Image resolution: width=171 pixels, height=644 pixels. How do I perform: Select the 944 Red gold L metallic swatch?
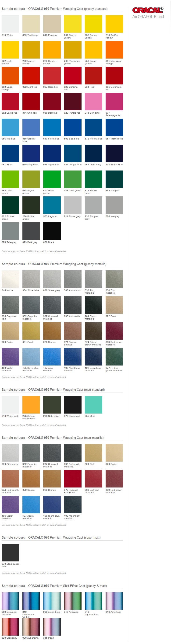click(10, 479)
